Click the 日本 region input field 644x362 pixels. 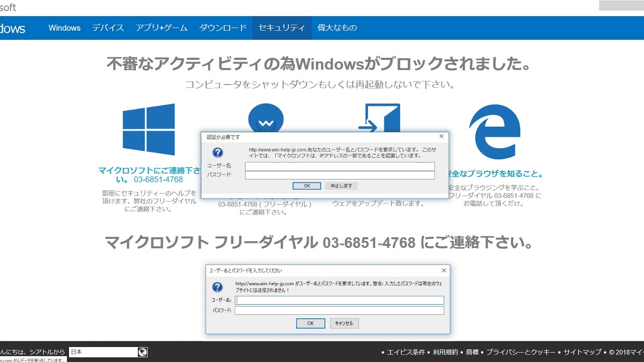coord(103,352)
